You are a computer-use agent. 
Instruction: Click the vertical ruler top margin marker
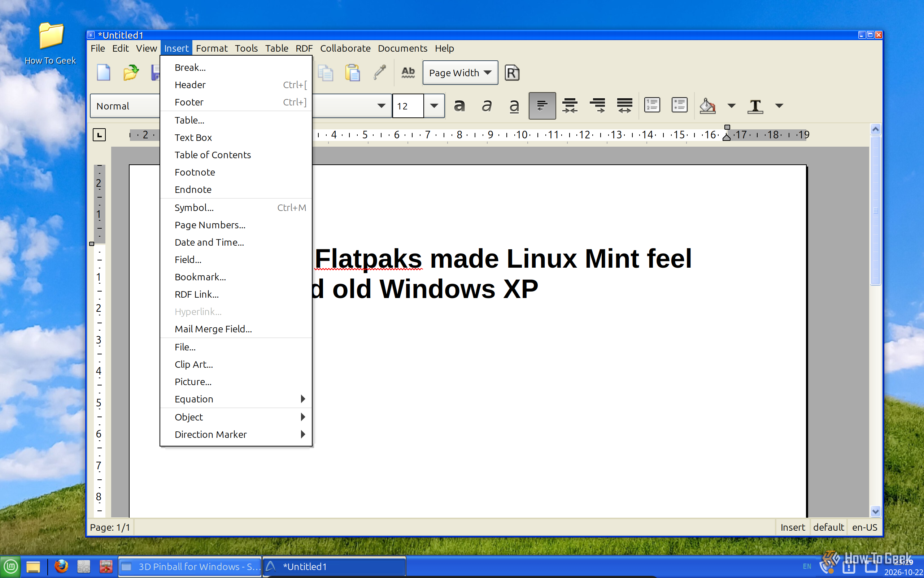point(92,244)
